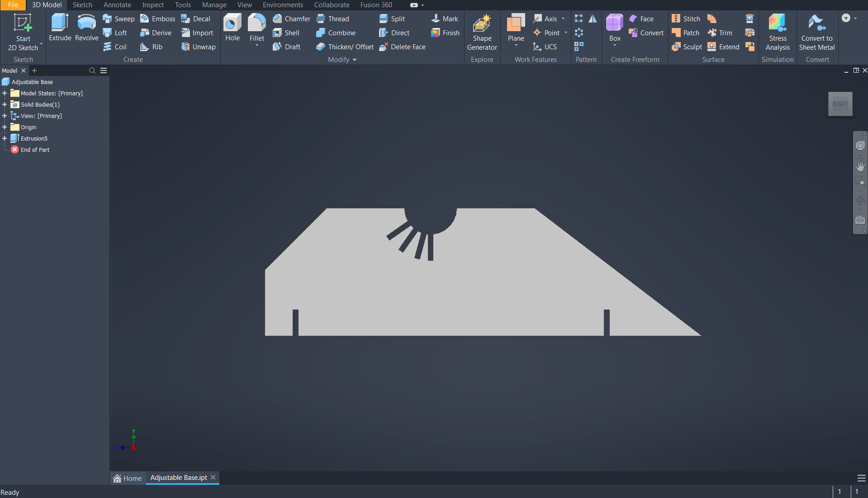
Task: Select the Stitch surface tool
Action: 686,19
